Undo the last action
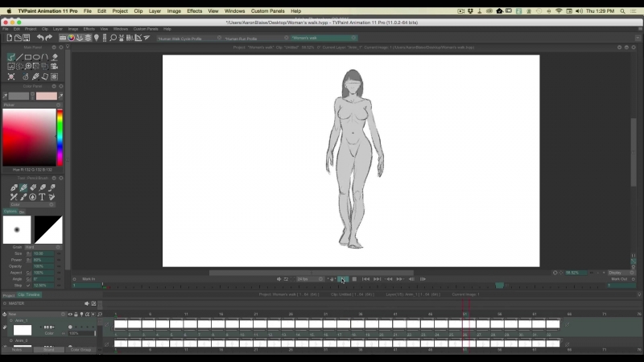 pyautogui.click(x=39, y=38)
